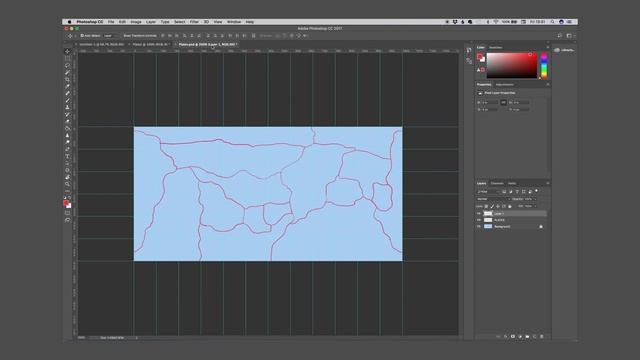Open Spotlight search in menu bar
Viewport: 640px width, 360px height.
pos(553,22)
